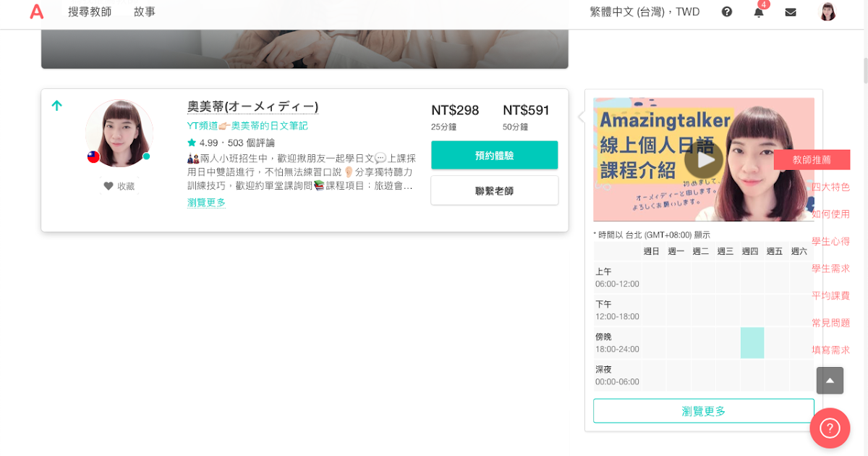Click the 4.99 rating with 503 reviews

click(231, 143)
